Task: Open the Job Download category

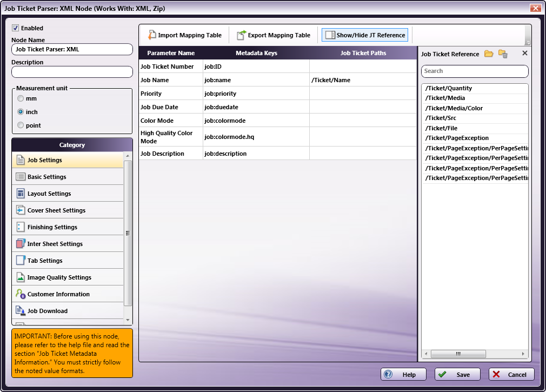Action: click(x=68, y=310)
